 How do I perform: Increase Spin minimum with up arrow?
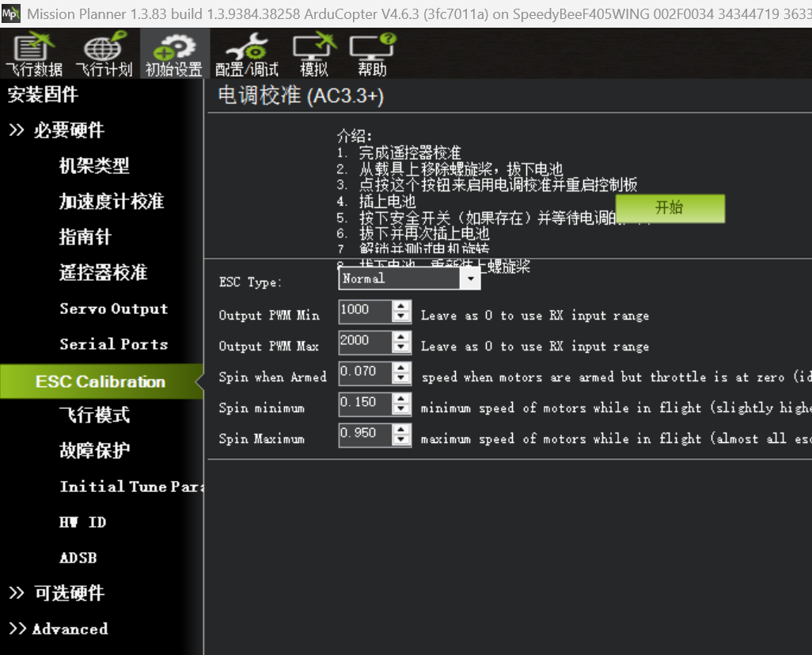[x=400, y=399]
